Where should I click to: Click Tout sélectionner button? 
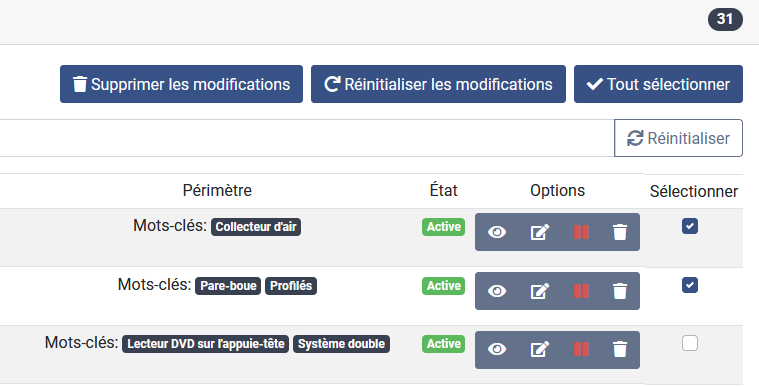658,84
